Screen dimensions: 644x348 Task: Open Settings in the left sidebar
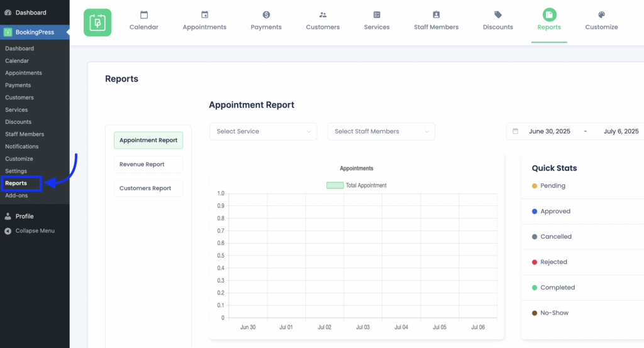(x=16, y=171)
